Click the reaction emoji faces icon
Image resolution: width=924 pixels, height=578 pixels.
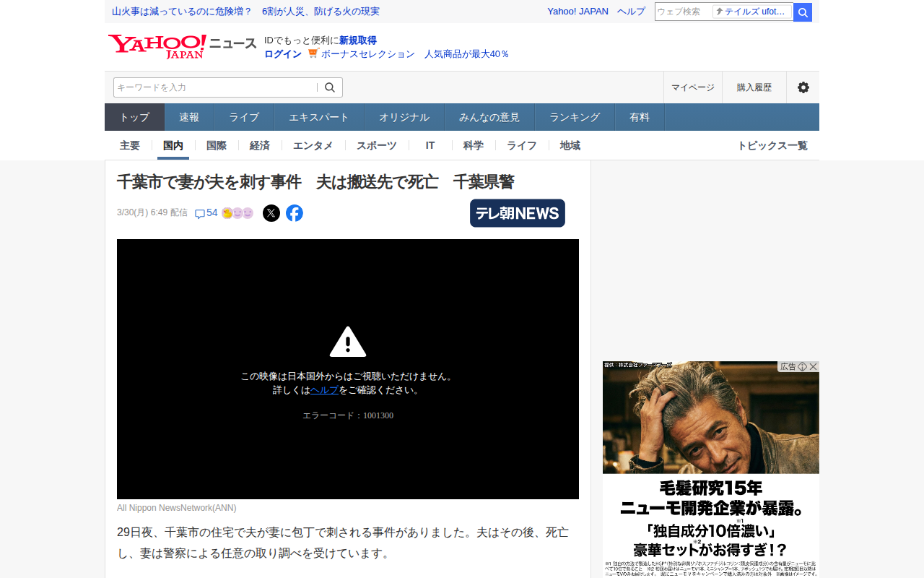(x=237, y=213)
